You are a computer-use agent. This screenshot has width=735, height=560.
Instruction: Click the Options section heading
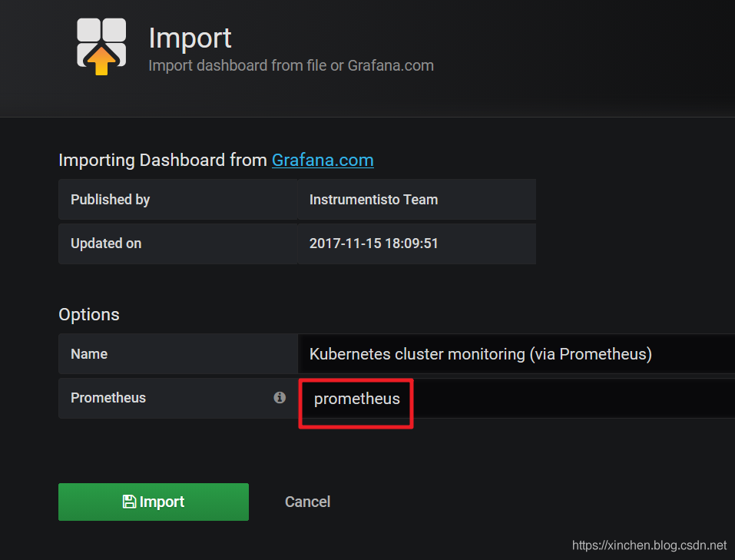tap(89, 314)
